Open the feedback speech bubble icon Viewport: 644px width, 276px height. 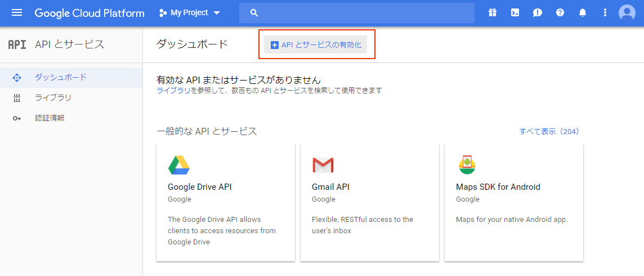point(537,13)
